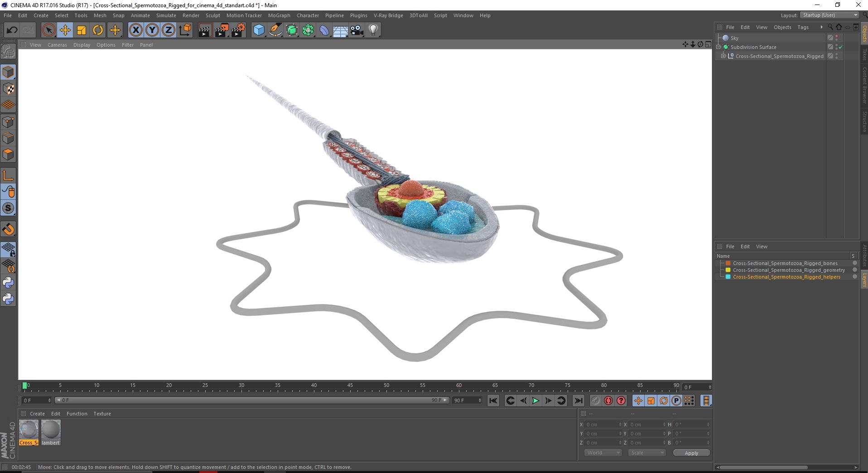Viewport: 868px width, 473px height.
Task: Open material manager Texture menu
Action: pyautogui.click(x=102, y=414)
